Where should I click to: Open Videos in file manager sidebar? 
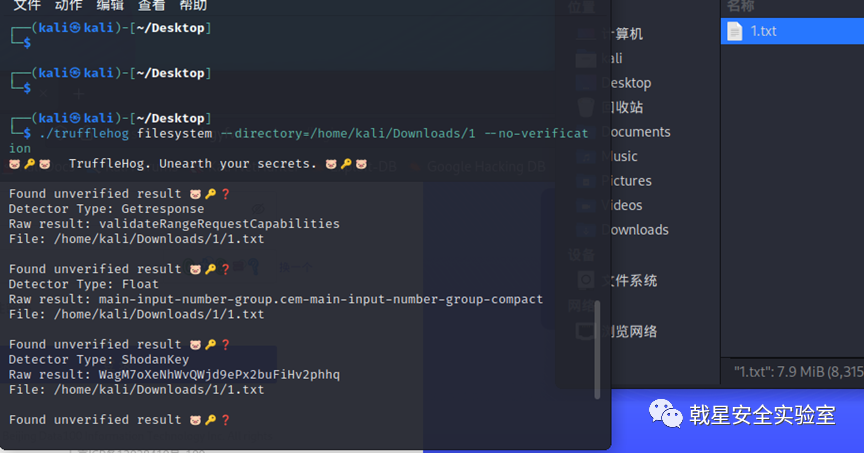coord(622,205)
